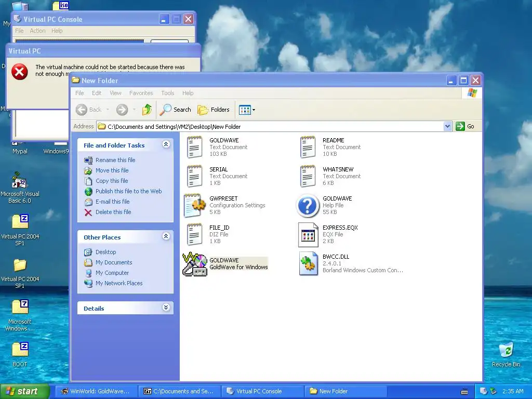Select the README text document icon
The width and height of the screenshot is (532, 399).
tap(308, 147)
